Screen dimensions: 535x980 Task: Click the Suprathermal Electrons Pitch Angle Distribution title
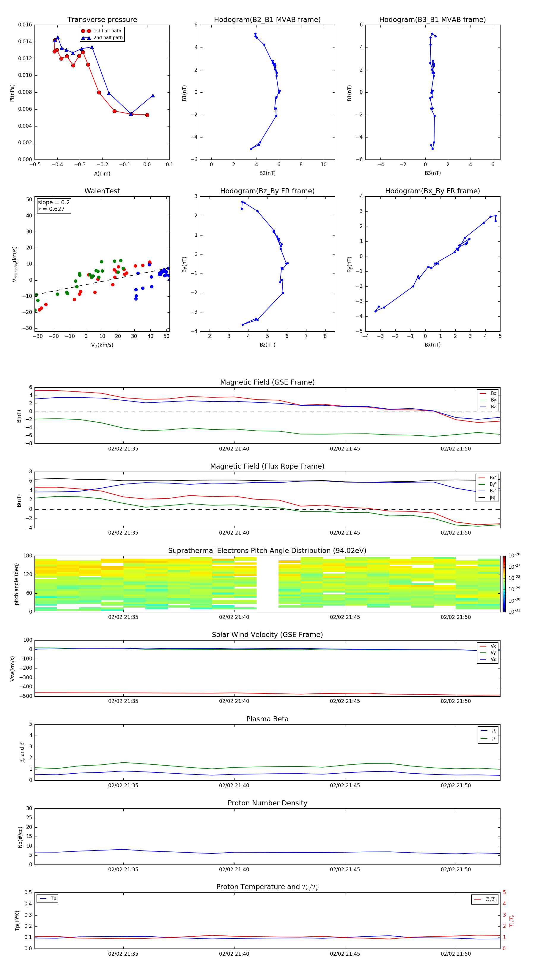coord(267,551)
